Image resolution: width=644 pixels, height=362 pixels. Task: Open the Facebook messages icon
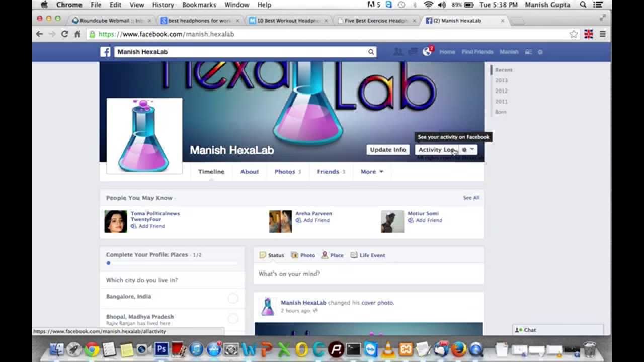pos(413,52)
